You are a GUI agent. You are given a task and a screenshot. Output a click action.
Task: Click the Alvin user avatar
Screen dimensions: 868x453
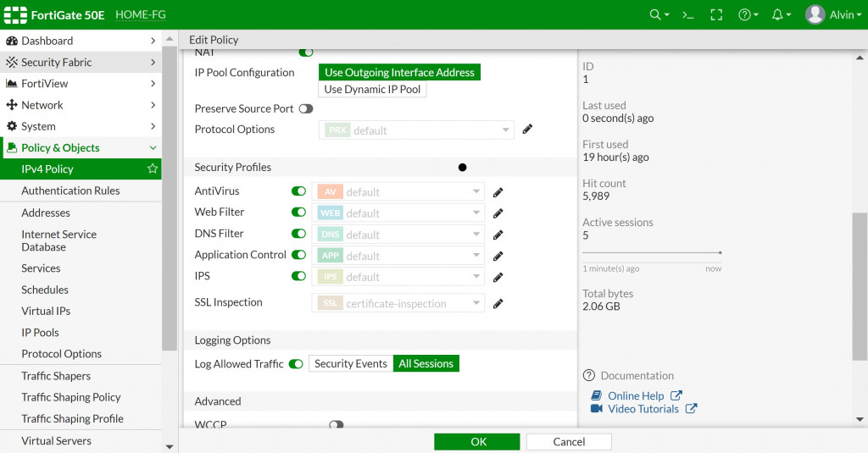pos(815,14)
